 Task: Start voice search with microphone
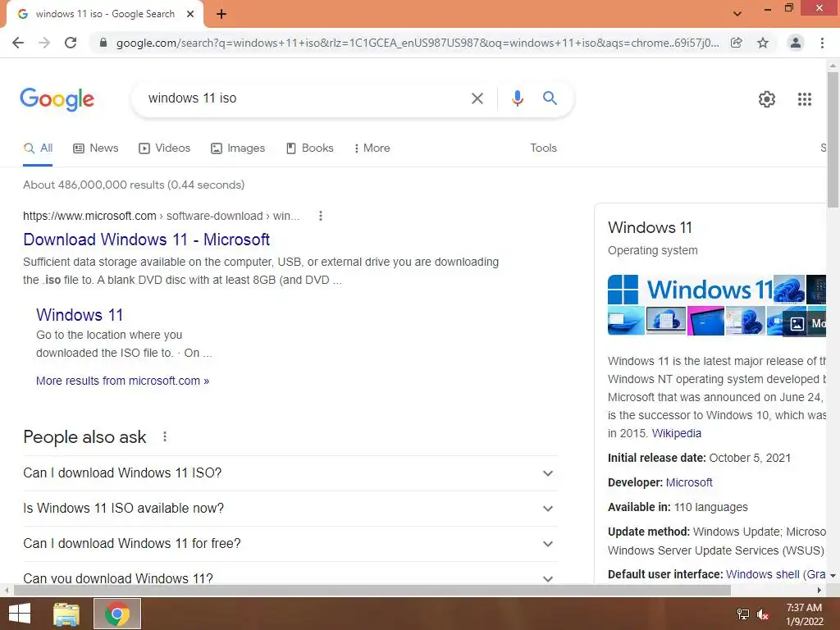[x=517, y=98]
